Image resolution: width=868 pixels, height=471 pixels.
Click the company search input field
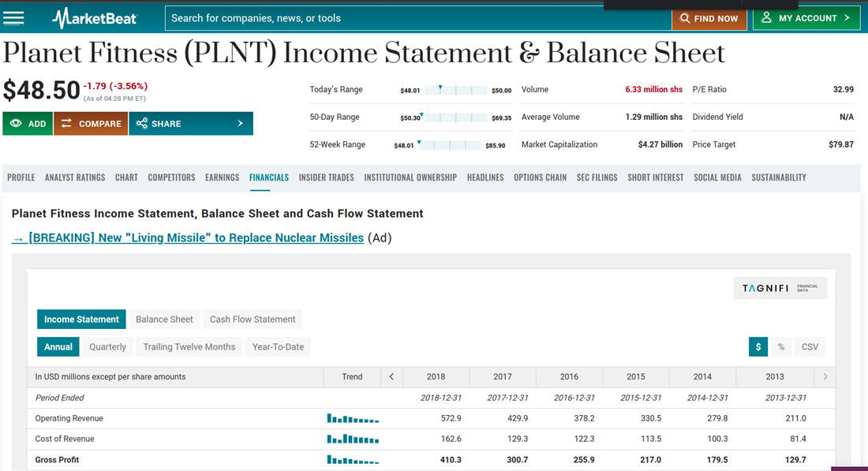[418, 18]
